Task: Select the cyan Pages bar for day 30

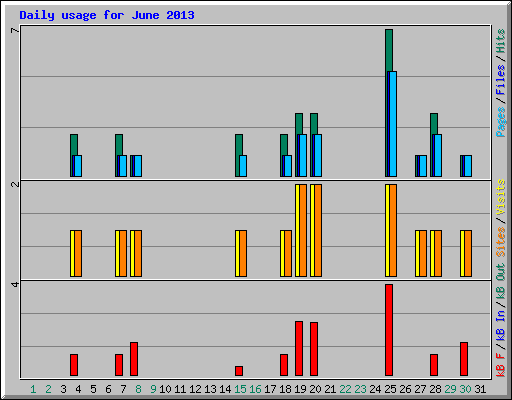Action: pyautogui.click(x=468, y=166)
